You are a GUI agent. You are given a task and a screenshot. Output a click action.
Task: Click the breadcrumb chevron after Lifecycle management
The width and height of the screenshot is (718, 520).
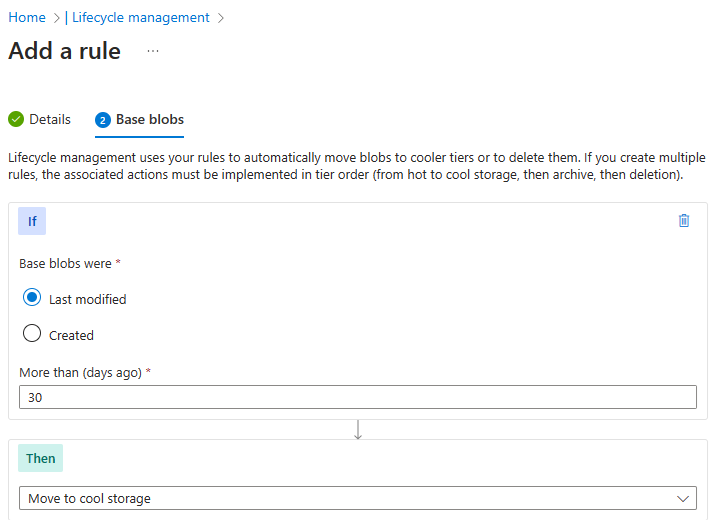pyautogui.click(x=221, y=18)
